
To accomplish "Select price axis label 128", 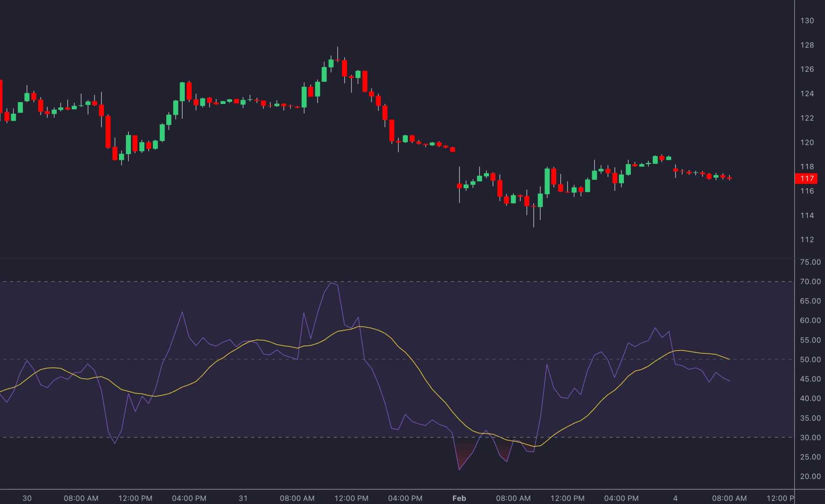I will 807,45.
